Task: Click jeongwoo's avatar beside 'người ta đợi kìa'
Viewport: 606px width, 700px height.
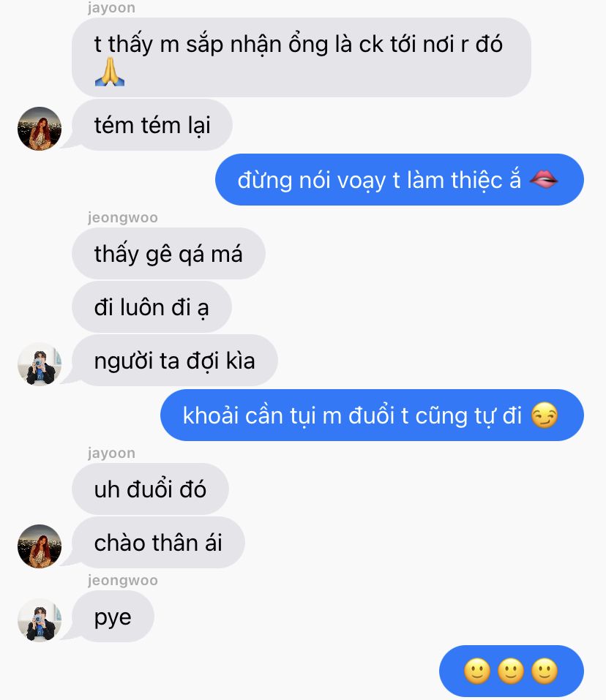Action: point(40,364)
